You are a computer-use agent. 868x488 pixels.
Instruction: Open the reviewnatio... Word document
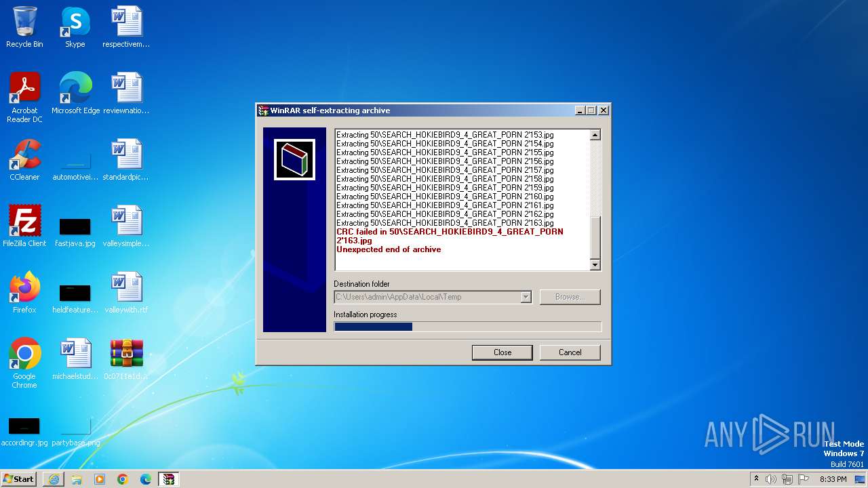(126, 94)
